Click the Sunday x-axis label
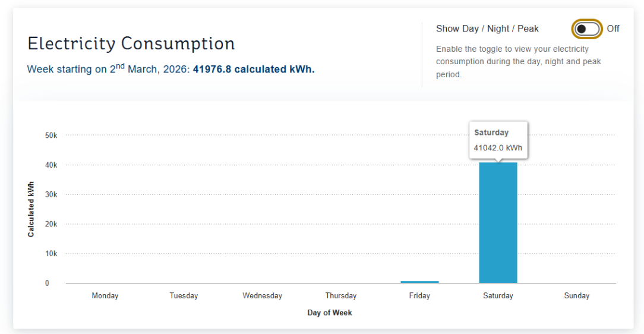The height and width of the screenshot is (334, 644). (x=577, y=295)
